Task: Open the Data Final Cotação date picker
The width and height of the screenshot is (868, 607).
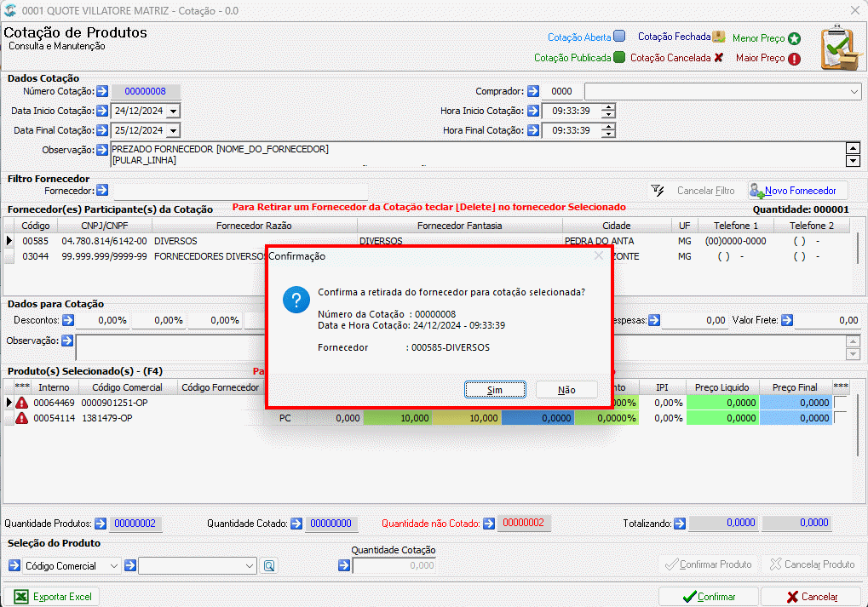Action: 173,130
